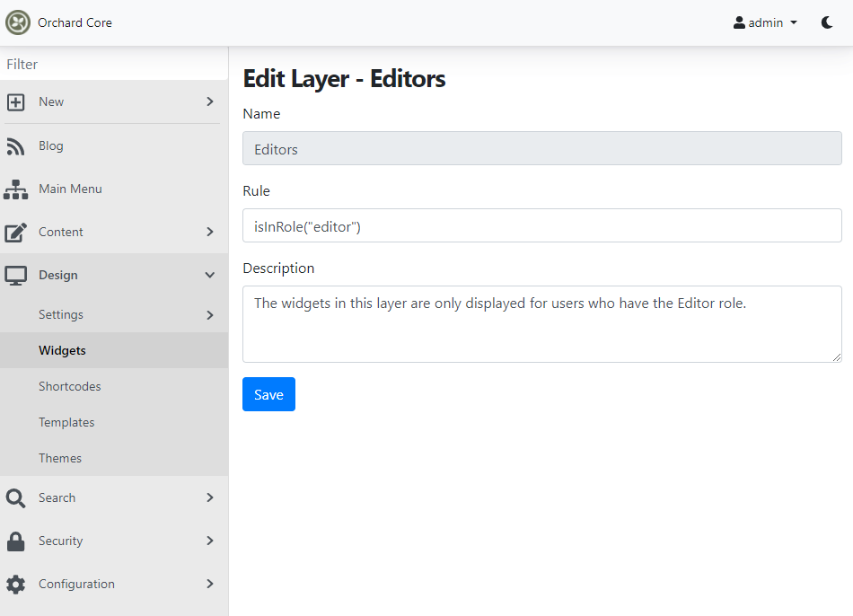The image size is (853, 616).
Task: Click the Rule input field
Action: point(541,225)
